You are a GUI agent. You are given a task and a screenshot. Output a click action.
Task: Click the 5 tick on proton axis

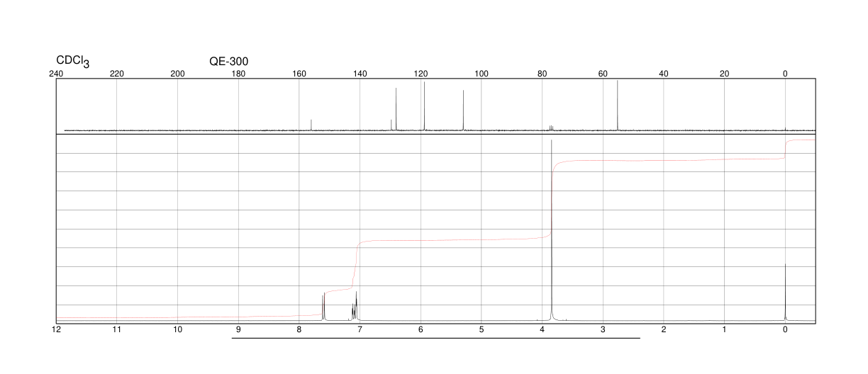point(482,330)
